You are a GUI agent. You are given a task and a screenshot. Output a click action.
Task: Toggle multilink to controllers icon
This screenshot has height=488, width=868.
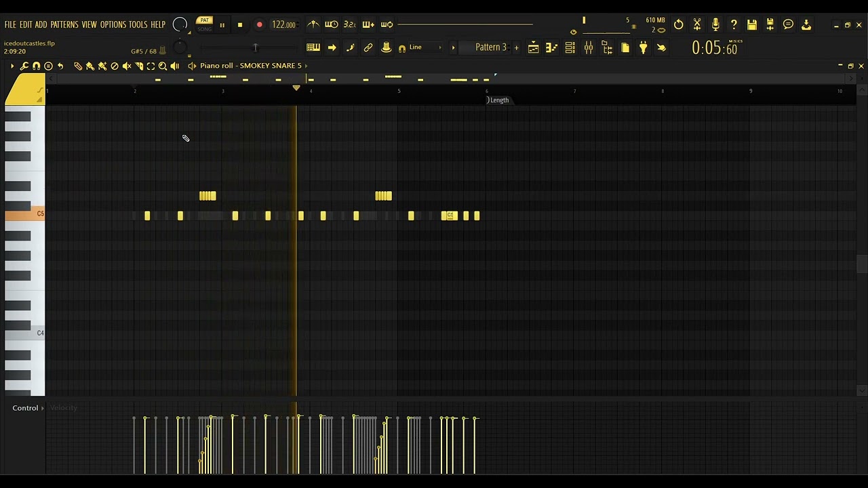[387, 47]
